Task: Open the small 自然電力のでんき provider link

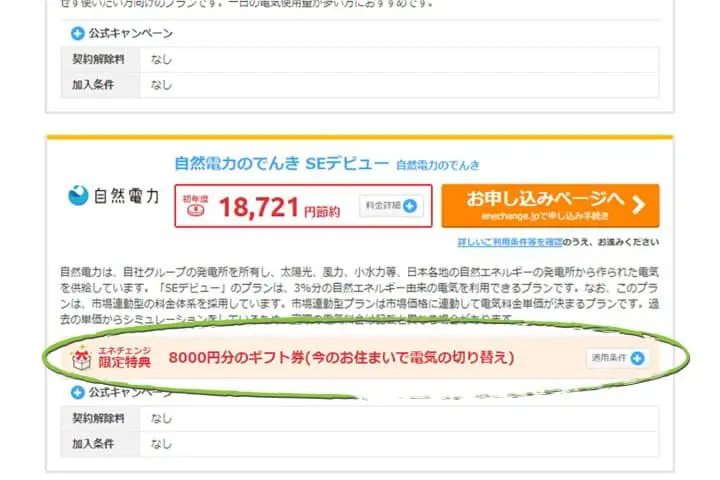Action: (437, 164)
